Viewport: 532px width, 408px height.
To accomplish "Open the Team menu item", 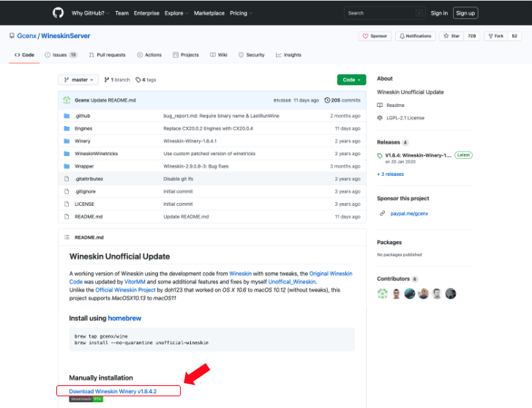I will 121,13.
